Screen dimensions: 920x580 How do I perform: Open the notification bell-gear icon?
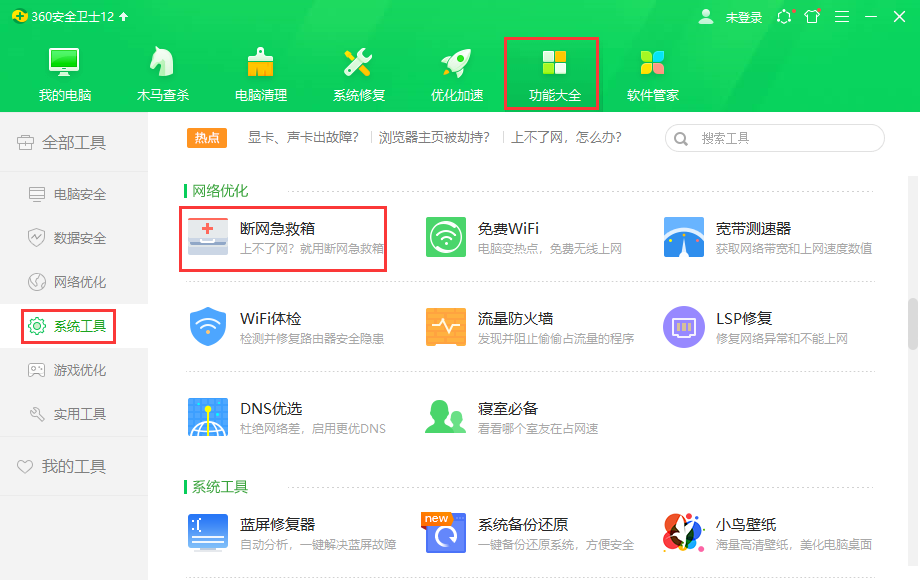[x=784, y=16]
